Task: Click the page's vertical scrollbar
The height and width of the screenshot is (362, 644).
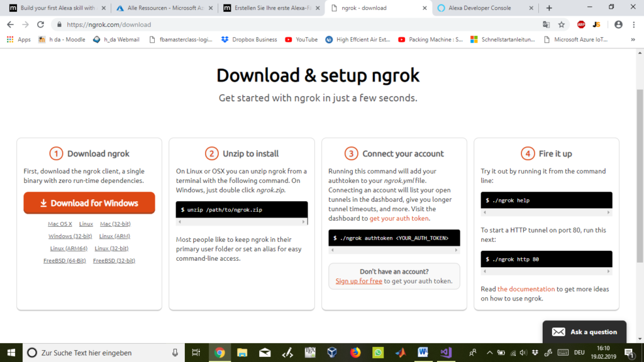Action: point(640,176)
